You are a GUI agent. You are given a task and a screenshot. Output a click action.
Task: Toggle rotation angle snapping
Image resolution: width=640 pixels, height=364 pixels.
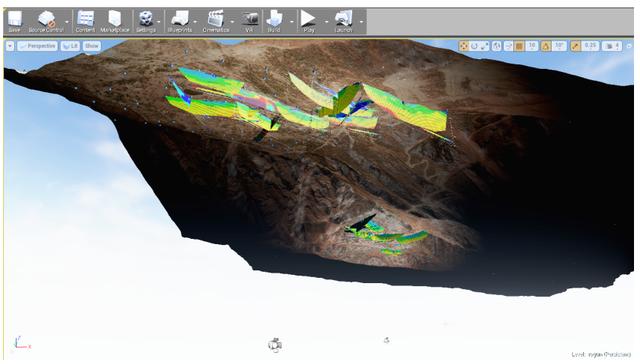pos(546,46)
